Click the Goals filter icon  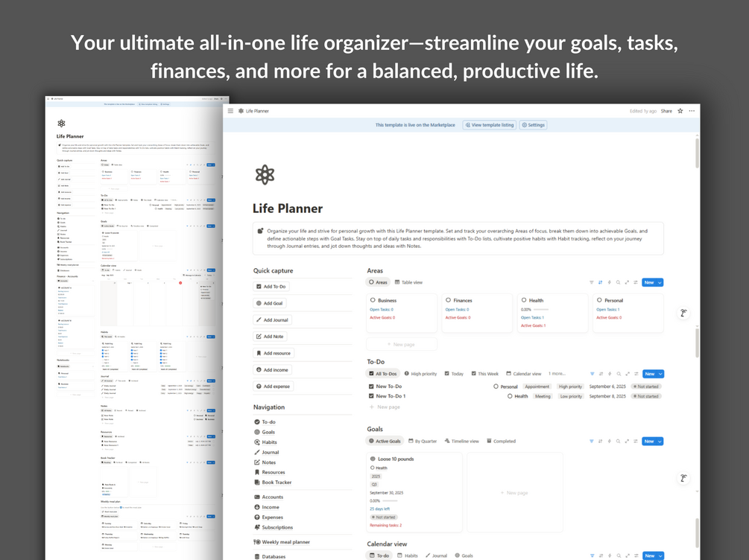point(591,441)
